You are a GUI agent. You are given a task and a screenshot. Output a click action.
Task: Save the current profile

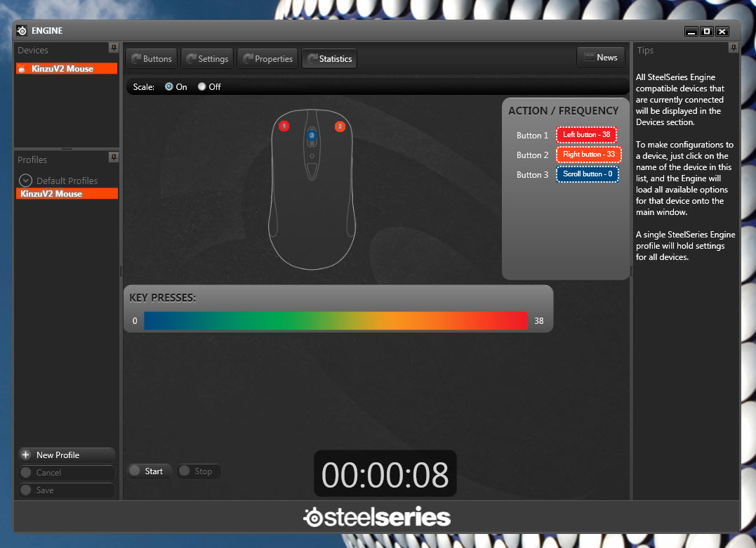coord(67,490)
